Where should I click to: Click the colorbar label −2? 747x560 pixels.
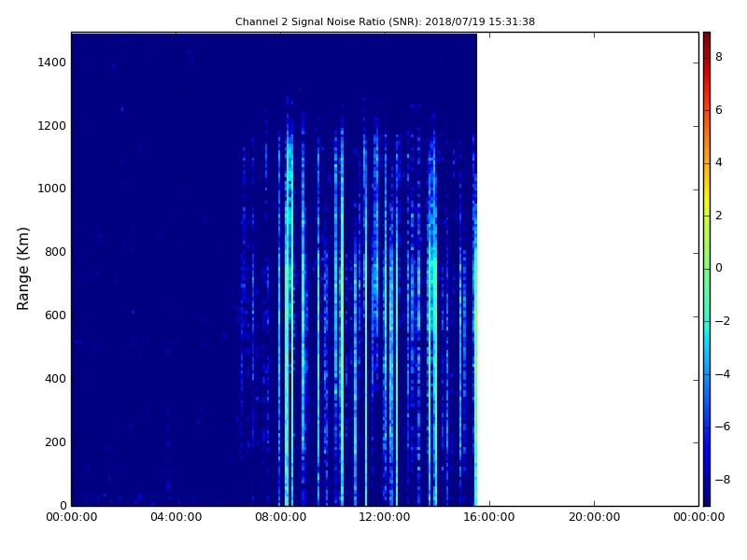click(723, 321)
